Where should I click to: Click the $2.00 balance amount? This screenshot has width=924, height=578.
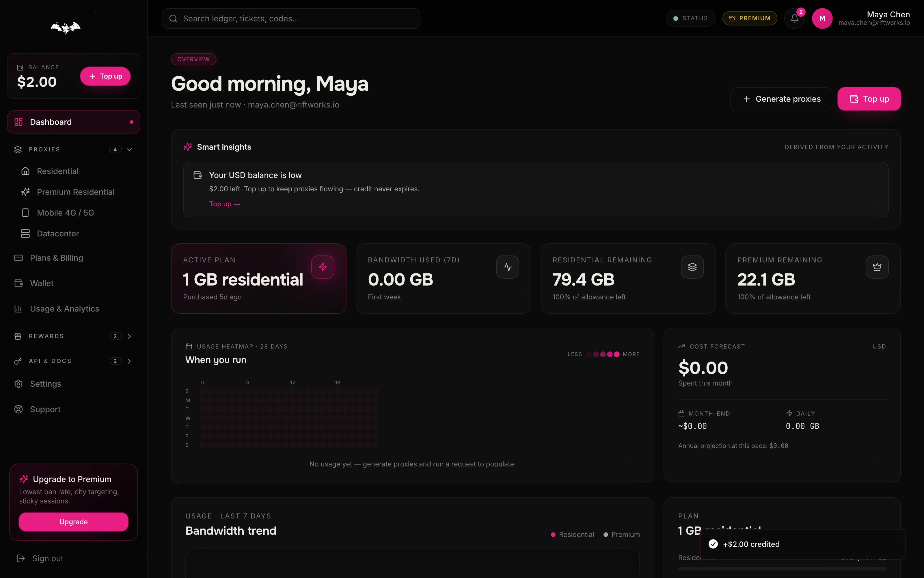point(37,82)
